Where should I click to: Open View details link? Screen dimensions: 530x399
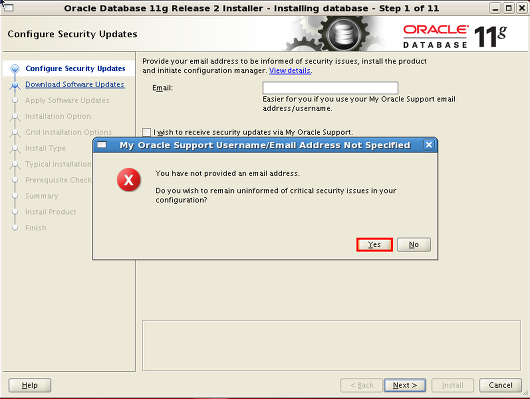[290, 70]
